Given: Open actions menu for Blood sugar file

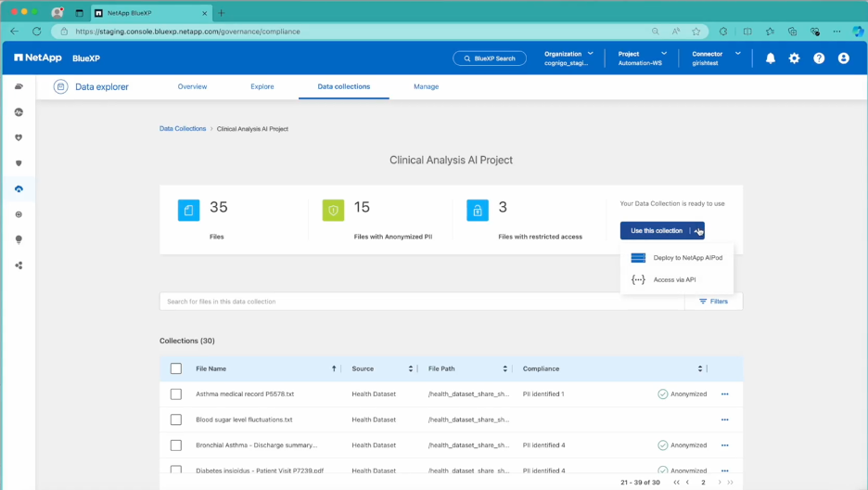Looking at the screenshot, I should click(724, 419).
